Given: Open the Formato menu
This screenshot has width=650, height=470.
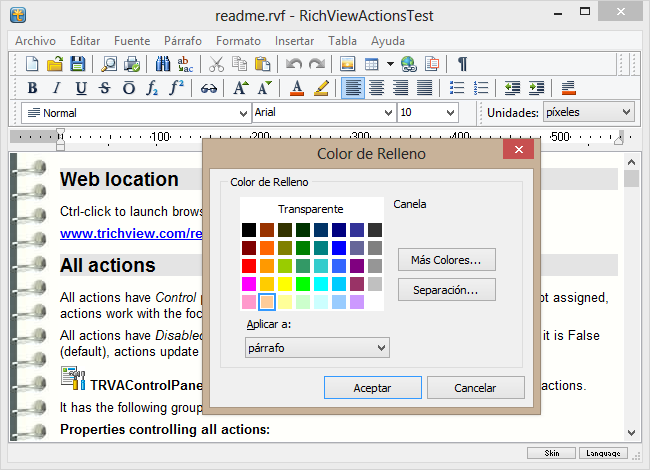Looking at the screenshot, I should click(238, 41).
